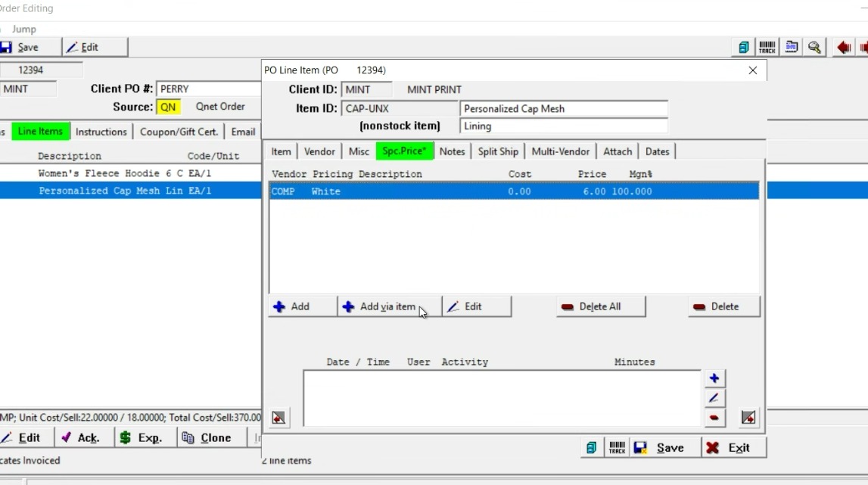868x485 pixels.
Task: Click the next line item icon at the dialog's bottom right
Action: click(x=748, y=418)
